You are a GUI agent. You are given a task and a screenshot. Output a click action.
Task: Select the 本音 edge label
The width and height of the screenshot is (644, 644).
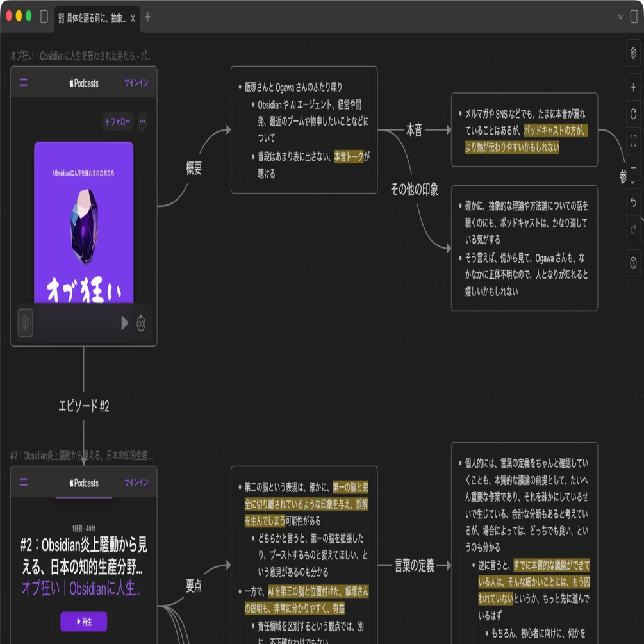pos(414,130)
